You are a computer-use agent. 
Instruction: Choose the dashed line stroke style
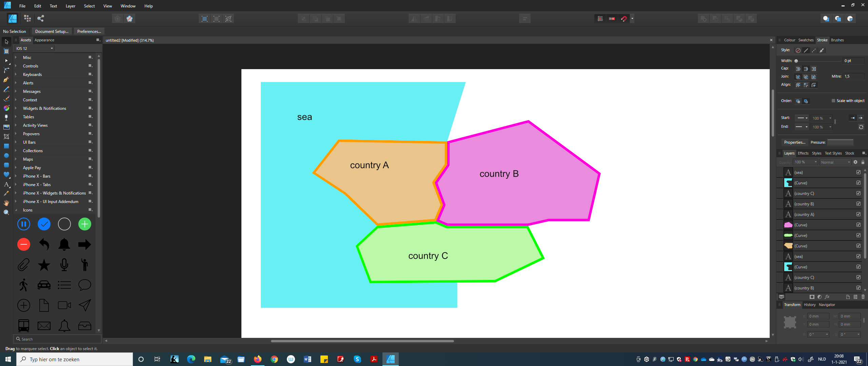click(814, 50)
